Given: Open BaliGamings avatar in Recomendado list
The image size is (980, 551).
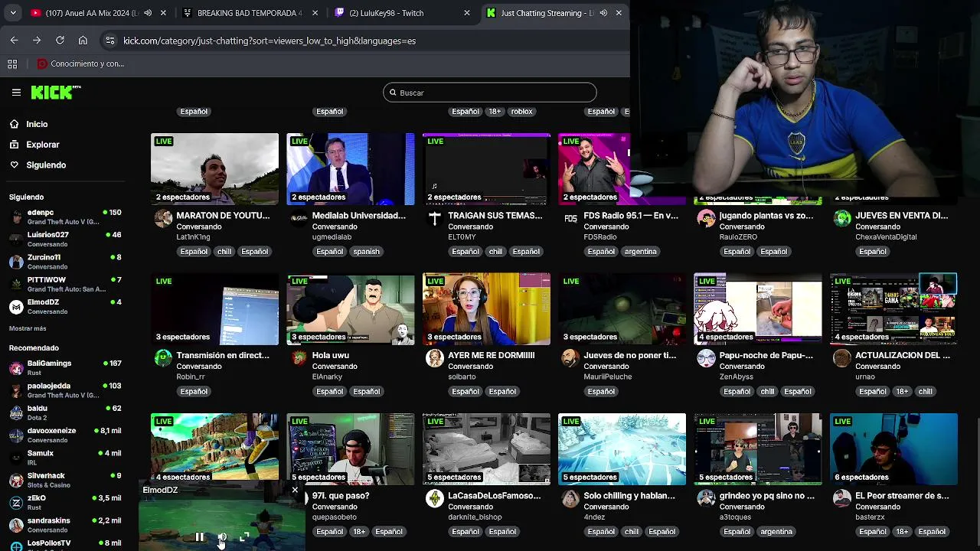Looking at the screenshot, I should (x=16, y=368).
